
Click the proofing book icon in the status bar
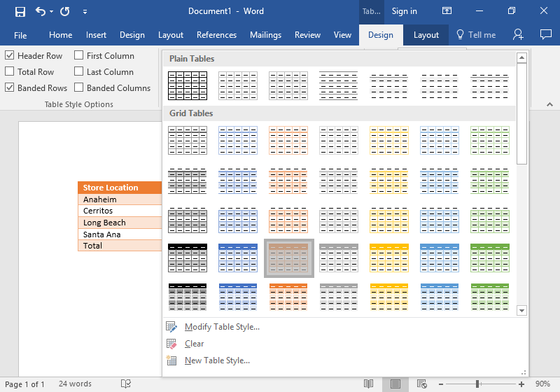pyautogui.click(x=126, y=384)
